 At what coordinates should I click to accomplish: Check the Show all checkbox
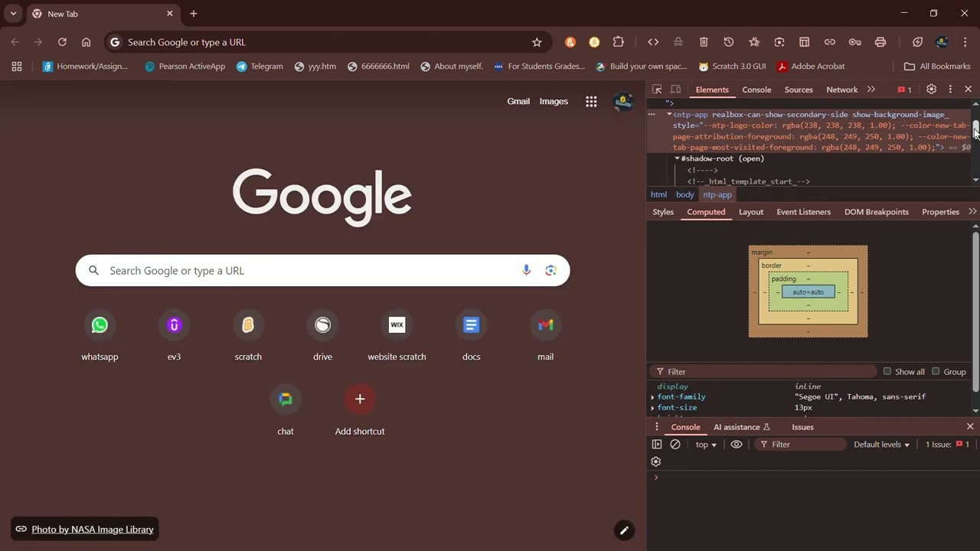pyautogui.click(x=887, y=371)
